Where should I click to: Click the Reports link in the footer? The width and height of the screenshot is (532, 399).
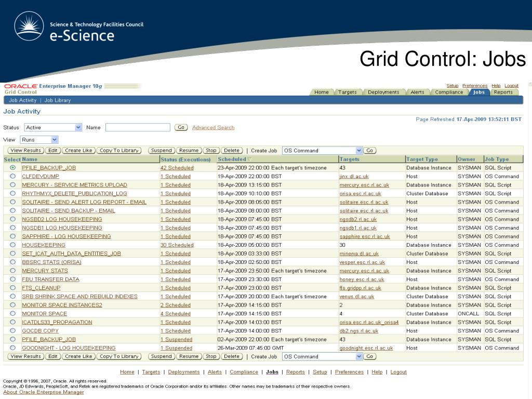[x=296, y=372]
